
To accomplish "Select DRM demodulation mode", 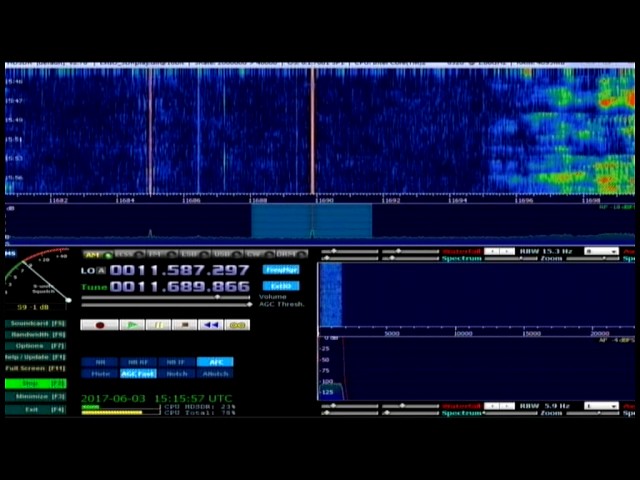I will click(291, 255).
